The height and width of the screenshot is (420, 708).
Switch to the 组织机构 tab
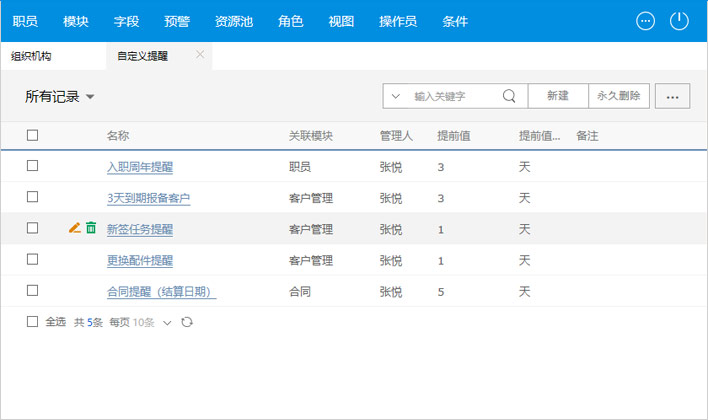(32, 56)
